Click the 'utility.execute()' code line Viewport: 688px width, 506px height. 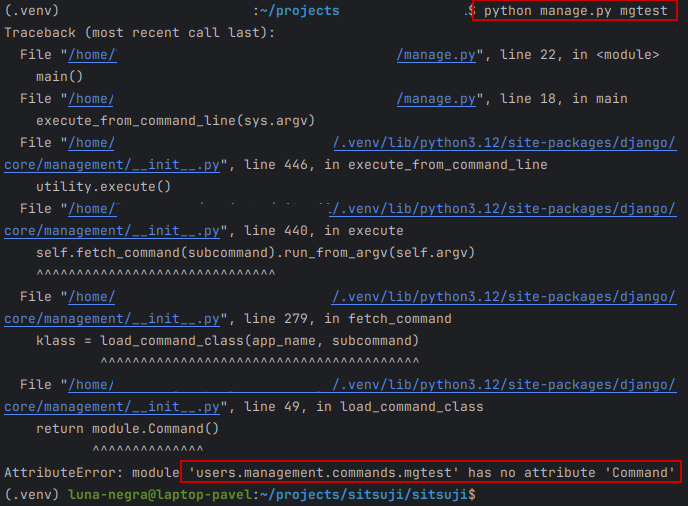[x=103, y=186]
